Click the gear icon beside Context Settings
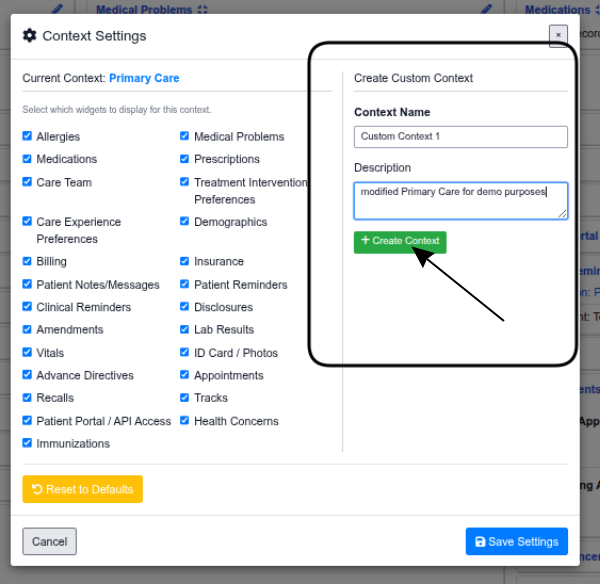Image resolution: width=600 pixels, height=584 pixels. (30, 36)
